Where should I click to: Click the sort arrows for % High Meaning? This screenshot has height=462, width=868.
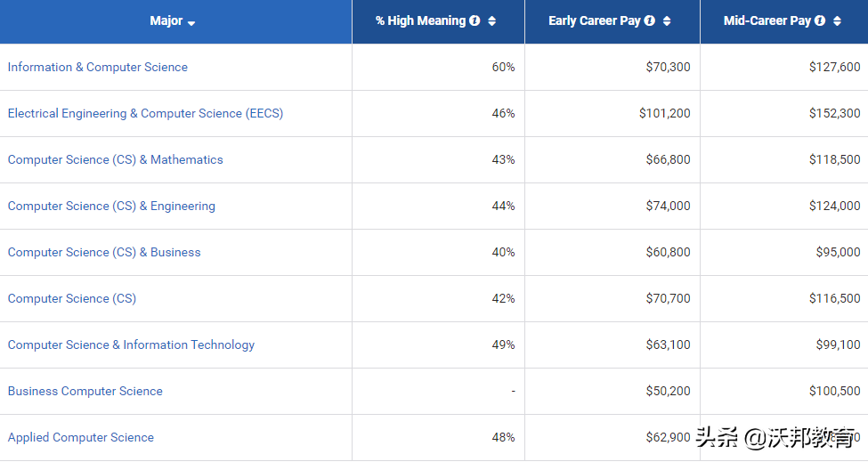[492, 21]
